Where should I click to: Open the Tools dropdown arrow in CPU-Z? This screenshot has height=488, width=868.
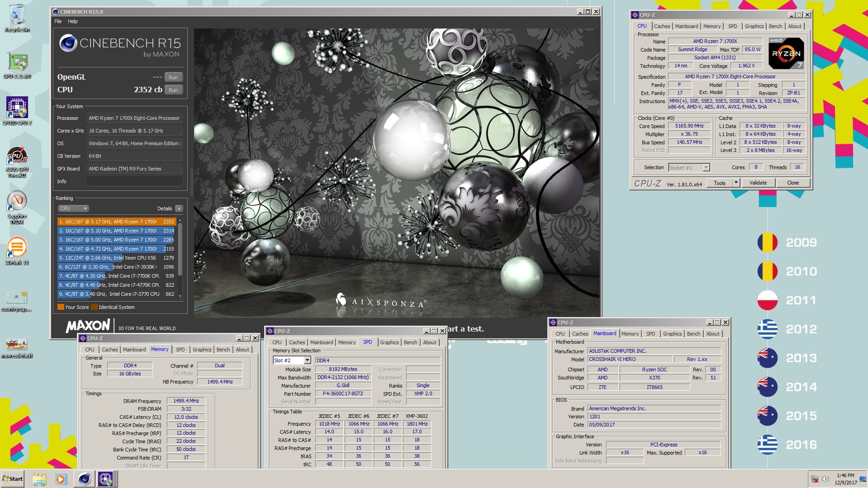(x=736, y=183)
